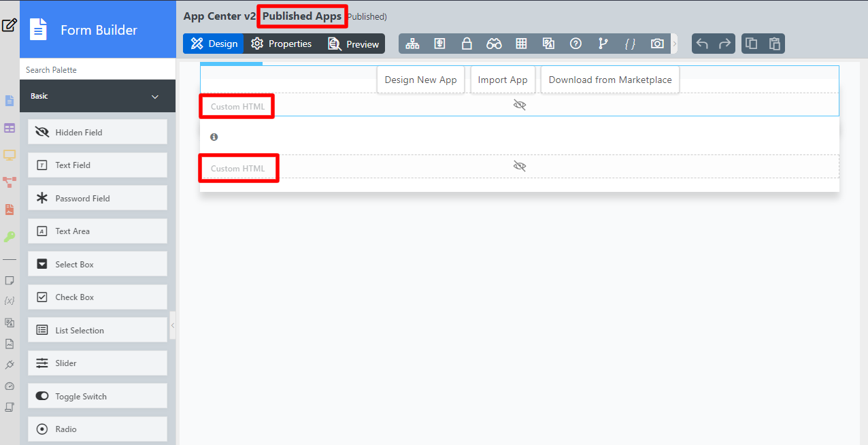Select the Slider palette element
Viewport: 868px width, 445px height.
pyautogui.click(x=97, y=363)
